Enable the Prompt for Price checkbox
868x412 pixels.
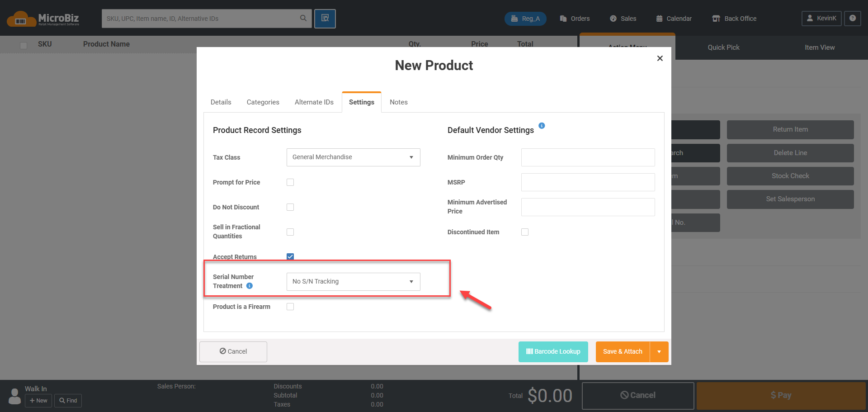(290, 182)
